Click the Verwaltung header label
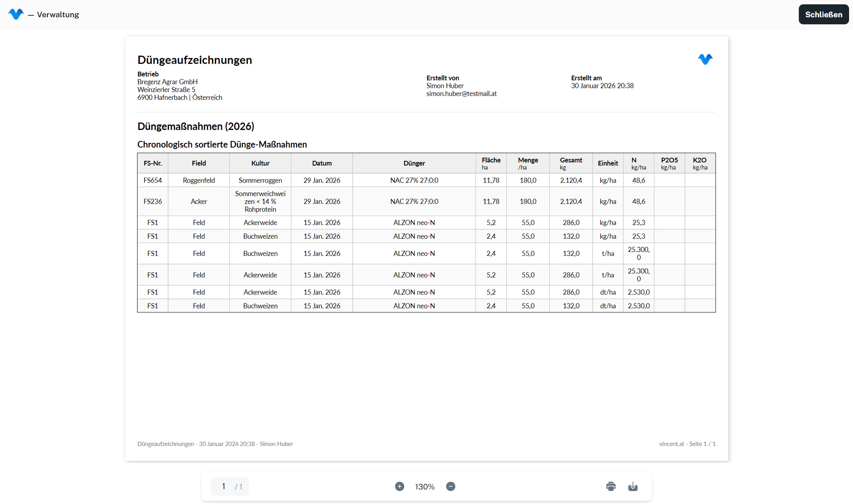The width and height of the screenshot is (853, 504). 58,15
